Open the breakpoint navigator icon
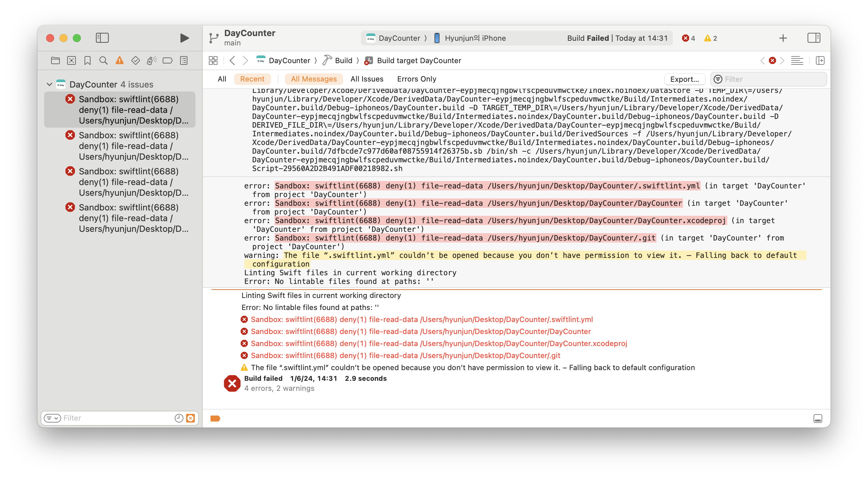The height and width of the screenshot is (477, 868). (167, 61)
